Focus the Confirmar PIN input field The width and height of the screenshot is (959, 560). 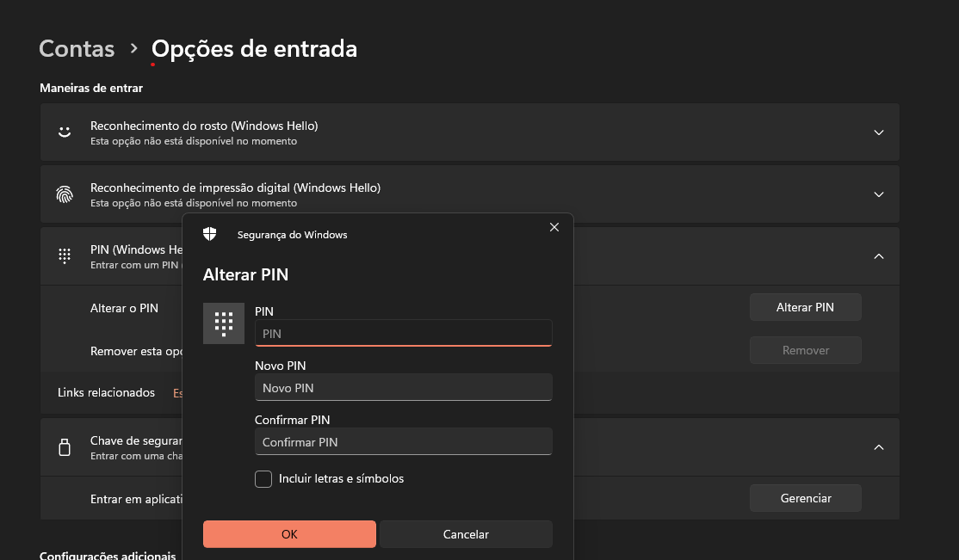pyautogui.click(x=404, y=441)
